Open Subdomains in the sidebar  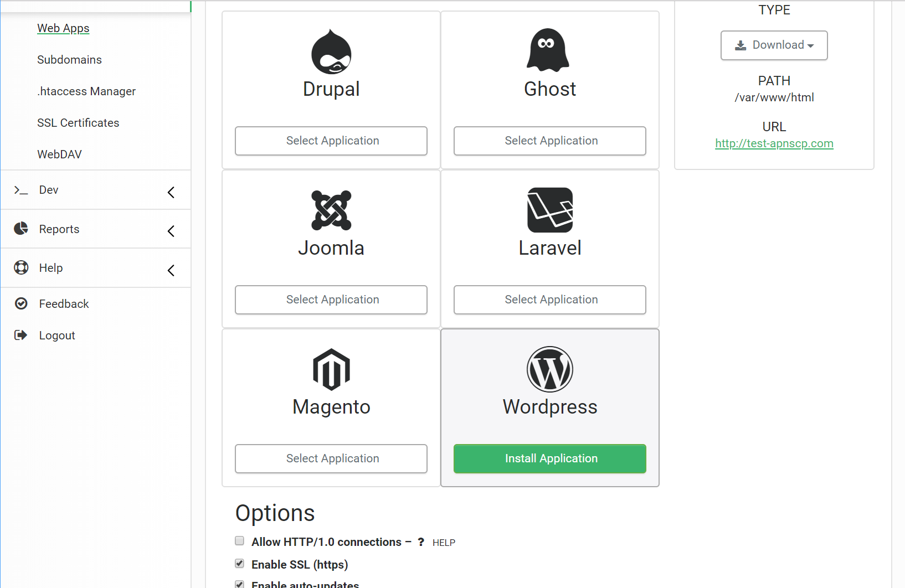[69, 60]
